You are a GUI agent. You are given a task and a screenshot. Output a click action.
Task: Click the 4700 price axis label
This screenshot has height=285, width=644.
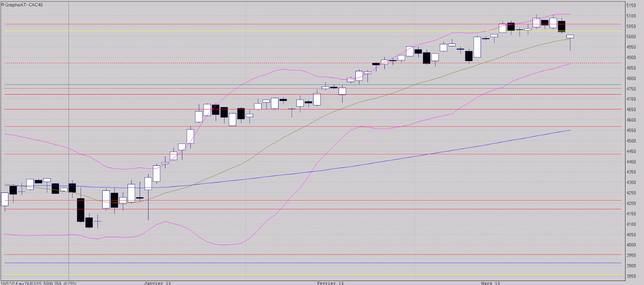[x=631, y=99]
